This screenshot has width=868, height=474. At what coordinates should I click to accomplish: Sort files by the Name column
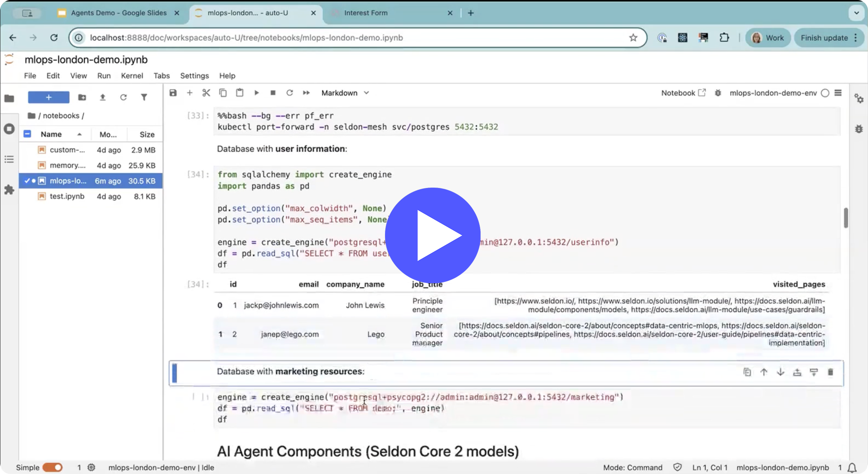pos(51,134)
